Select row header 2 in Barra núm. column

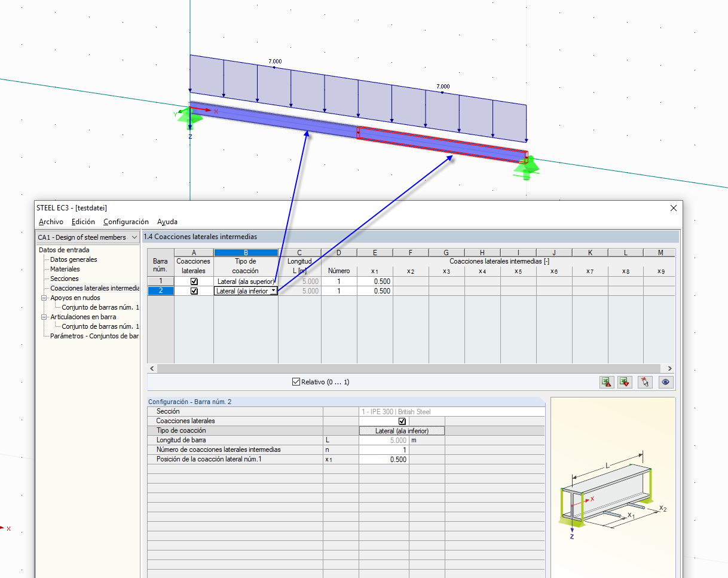click(160, 291)
